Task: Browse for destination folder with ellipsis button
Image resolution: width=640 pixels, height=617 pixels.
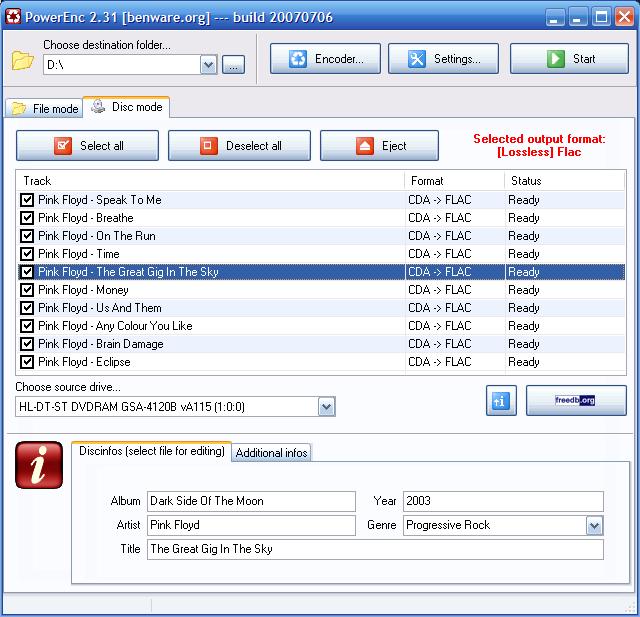Action: (x=233, y=65)
